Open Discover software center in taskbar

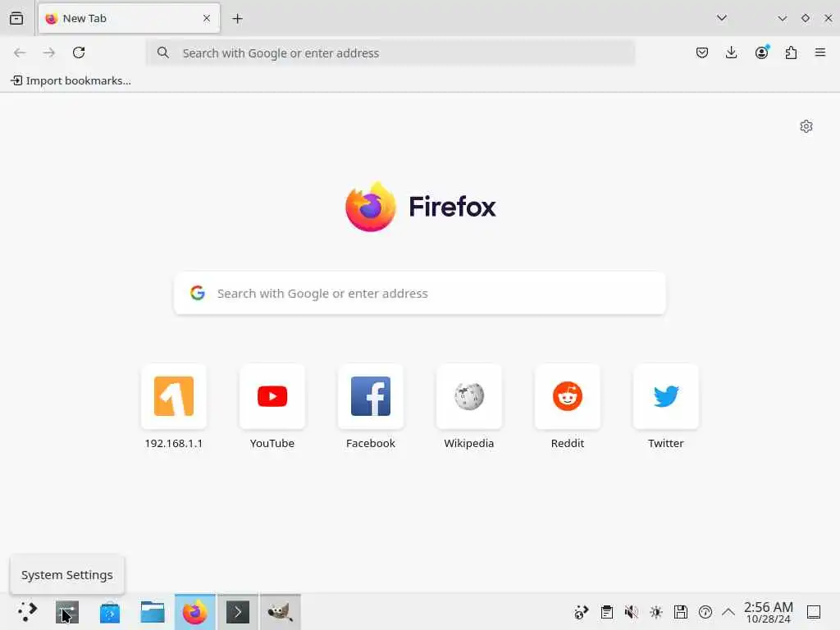[110, 612]
